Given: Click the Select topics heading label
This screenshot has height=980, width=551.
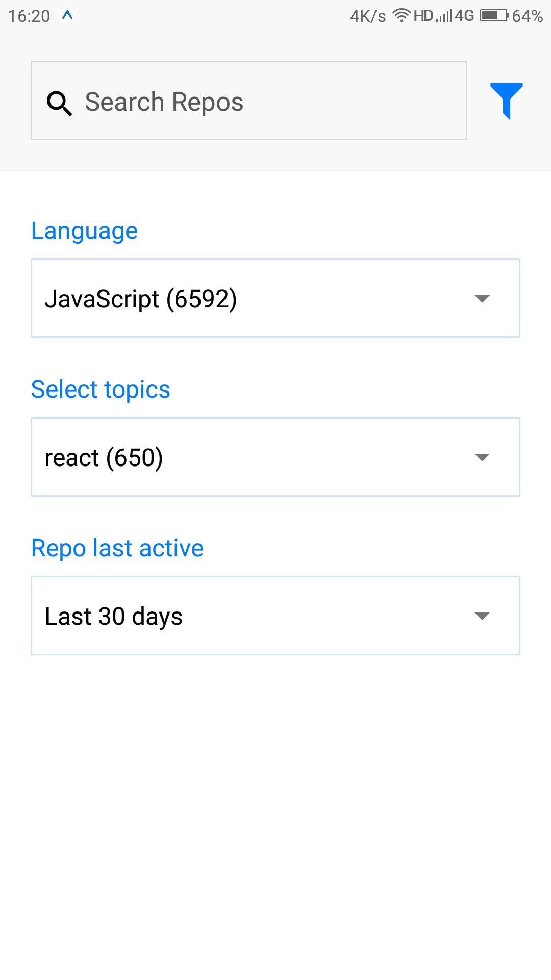Looking at the screenshot, I should tap(101, 389).
